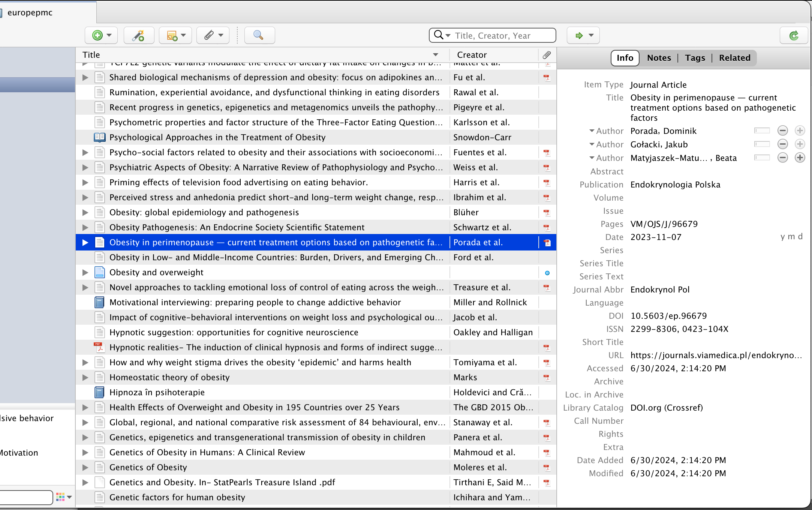Viewport: 812px width, 510px height.
Task: Open Advanced Search magnifier icon
Action: tap(259, 35)
